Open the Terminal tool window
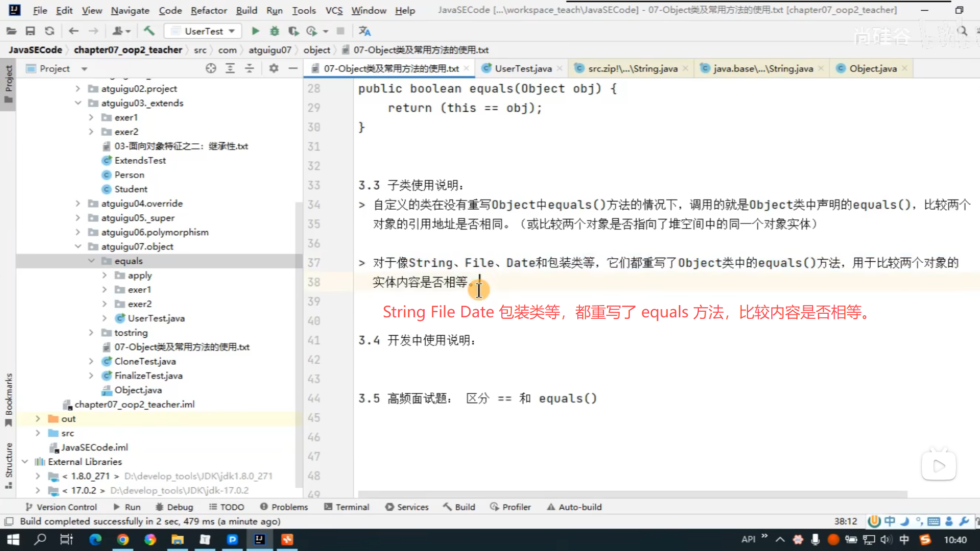Screen dimensions: 980x551 coord(347,507)
